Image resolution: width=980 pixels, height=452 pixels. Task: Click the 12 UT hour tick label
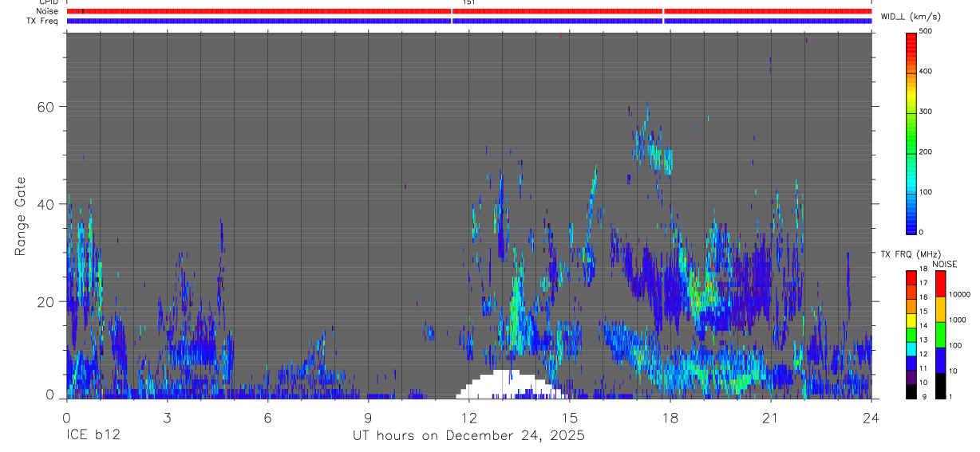[x=469, y=417]
